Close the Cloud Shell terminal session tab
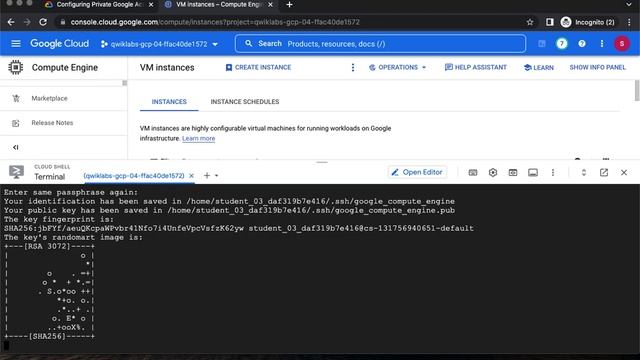The image size is (640, 360). point(191,176)
